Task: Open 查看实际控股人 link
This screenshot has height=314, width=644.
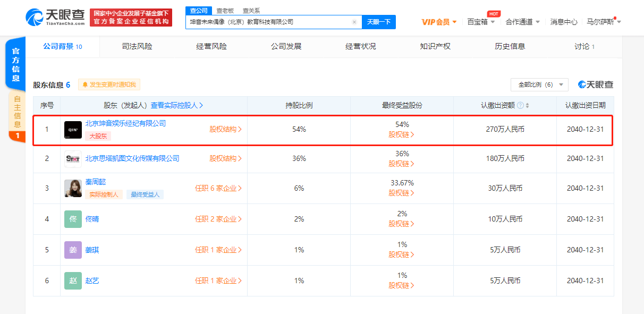Action: tap(176, 106)
